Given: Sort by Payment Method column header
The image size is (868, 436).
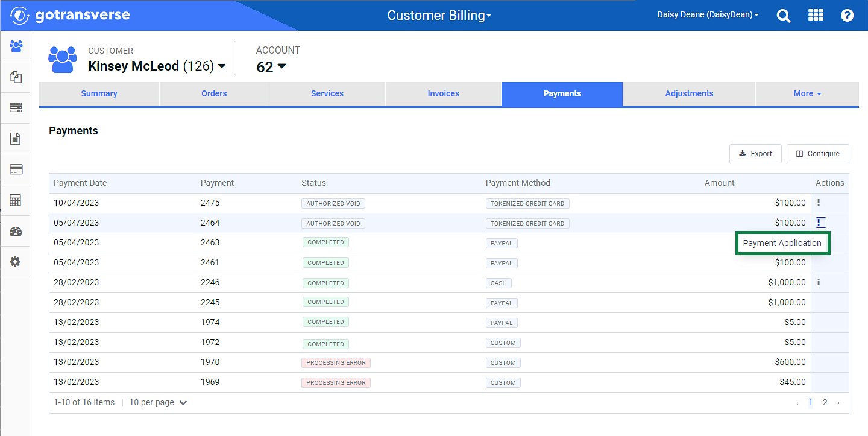Looking at the screenshot, I should coord(518,183).
